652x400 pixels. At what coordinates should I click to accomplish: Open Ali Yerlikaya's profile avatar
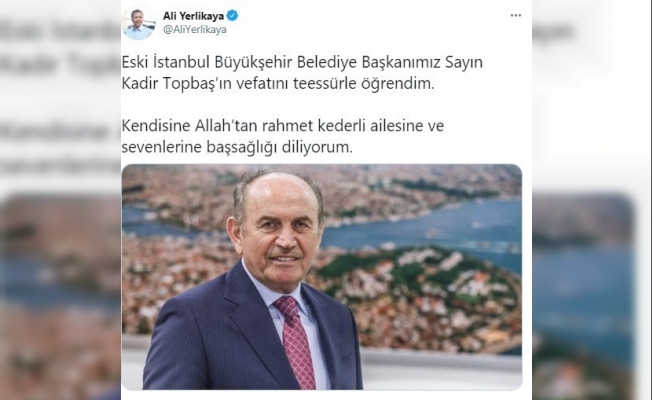coord(138,23)
